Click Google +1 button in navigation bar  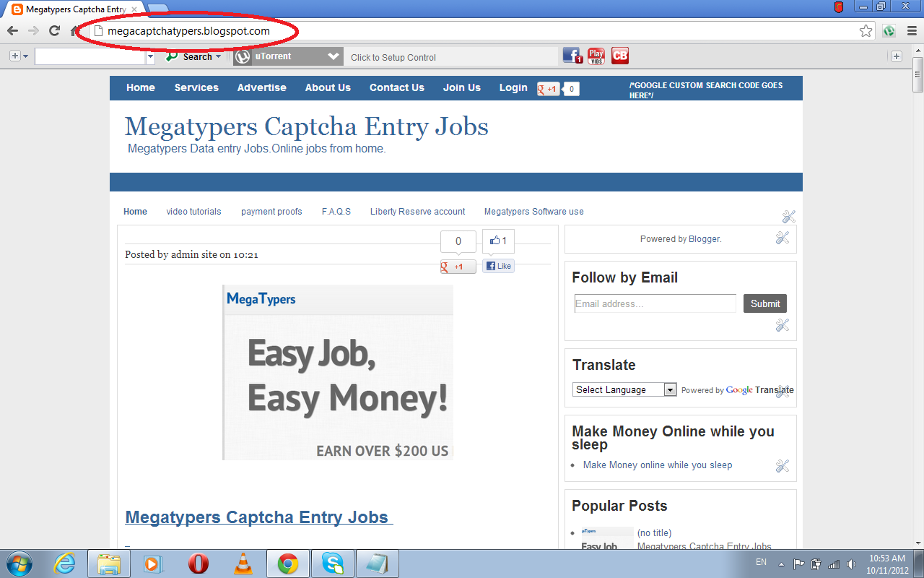(x=549, y=89)
